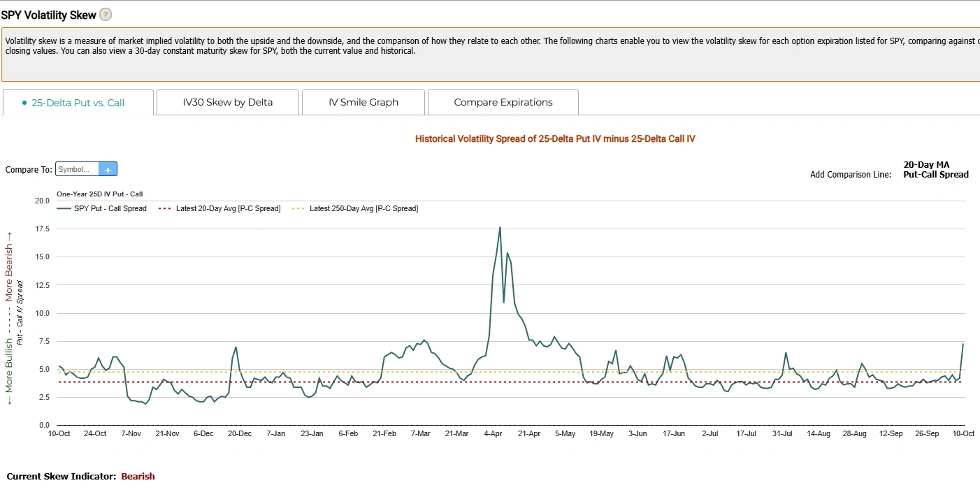Screen dimensions: 980x490
Task: Click the Bearish skew indicator text
Action: coord(138,476)
